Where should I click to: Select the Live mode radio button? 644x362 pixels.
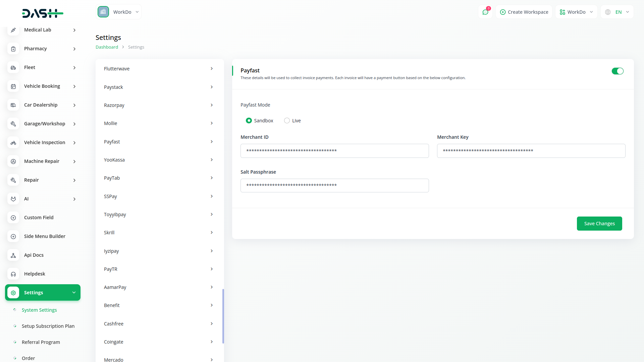click(287, 121)
